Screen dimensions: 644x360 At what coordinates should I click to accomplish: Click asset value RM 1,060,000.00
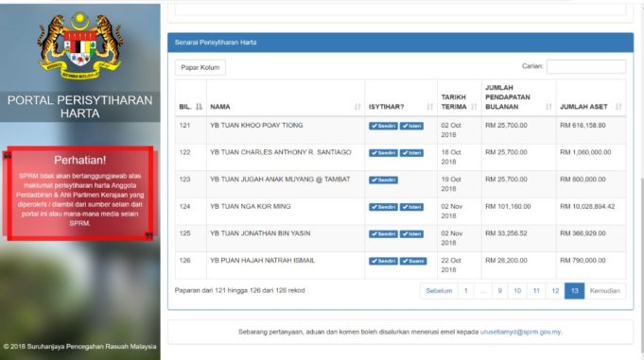click(x=585, y=152)
